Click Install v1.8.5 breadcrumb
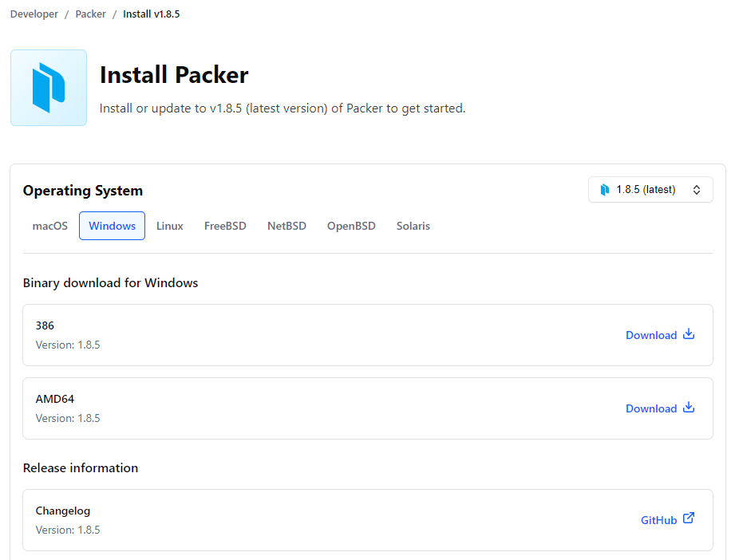 pyautogui.click(x=152, y=14)
